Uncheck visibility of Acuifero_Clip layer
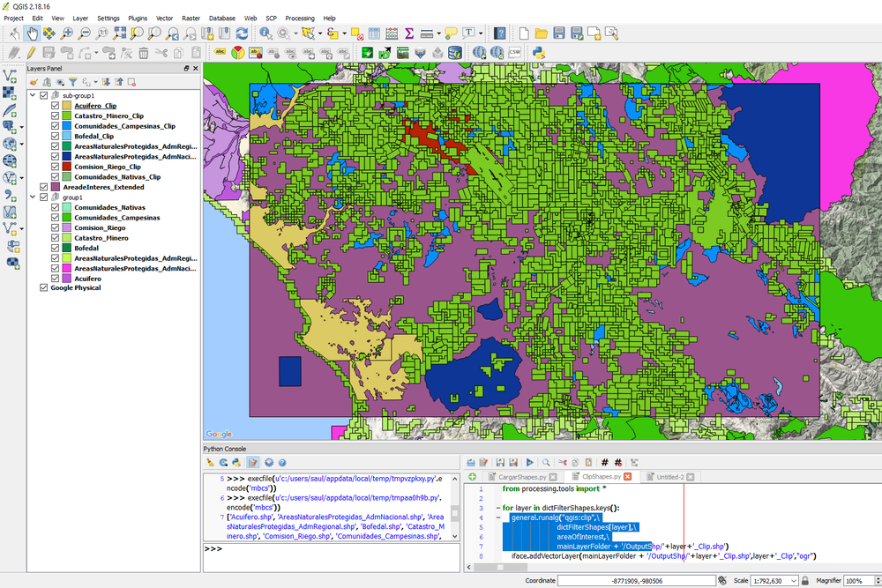 coord(56,106)
